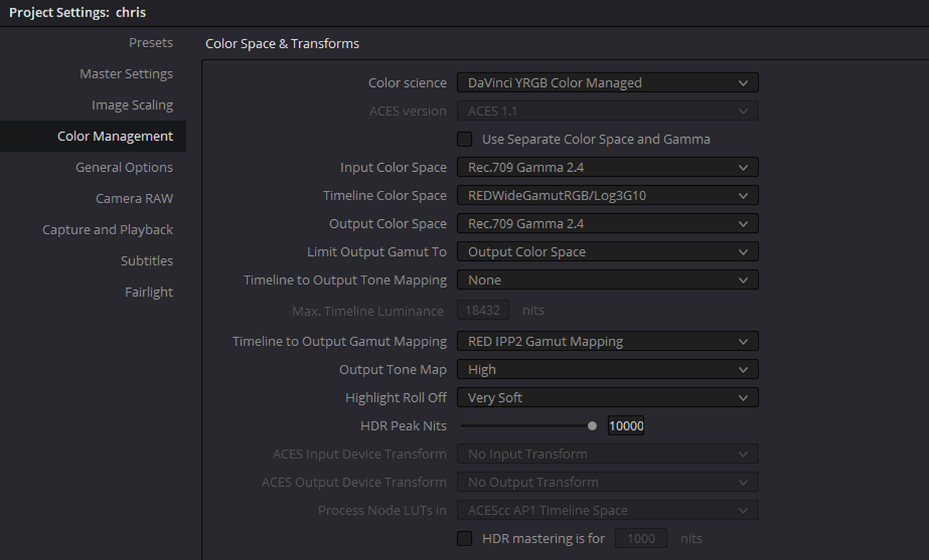
Task: Open Capture and Playback settings
Action: point(107,230)
